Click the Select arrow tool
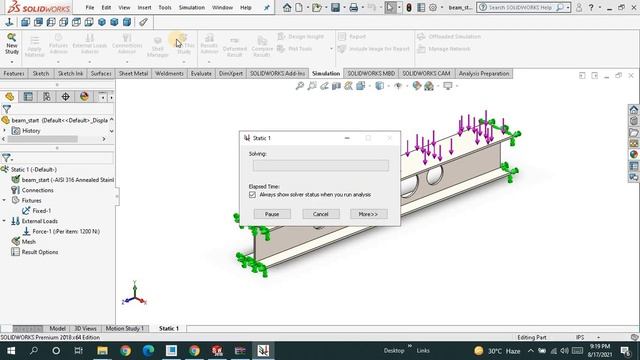640x360 pixels. [390, 7]
